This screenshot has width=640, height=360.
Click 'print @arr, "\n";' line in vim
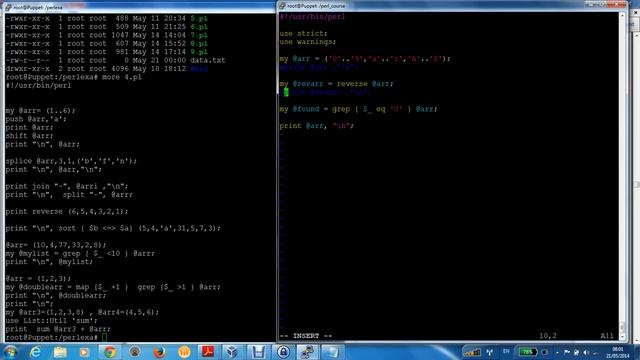tap(317, 126)
